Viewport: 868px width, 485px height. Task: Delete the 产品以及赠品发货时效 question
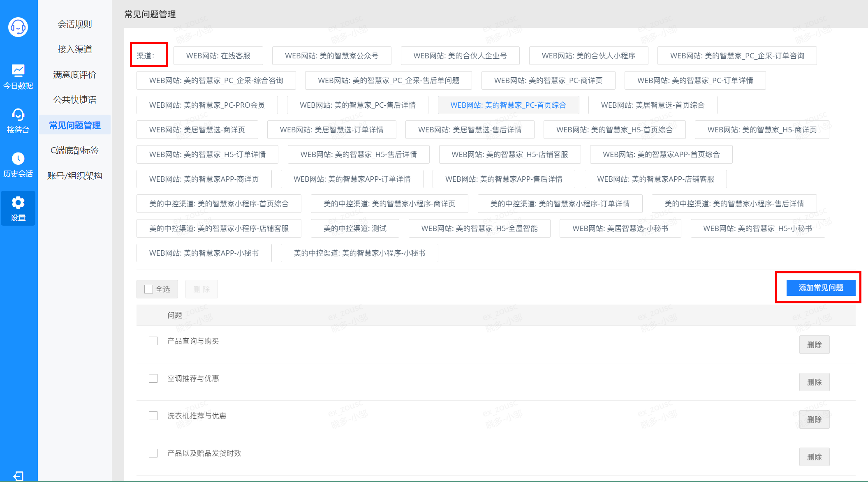(814, 457)
